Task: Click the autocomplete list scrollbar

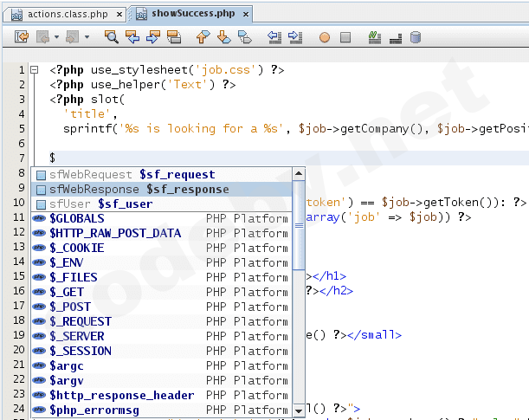Action: click(298, 225)
